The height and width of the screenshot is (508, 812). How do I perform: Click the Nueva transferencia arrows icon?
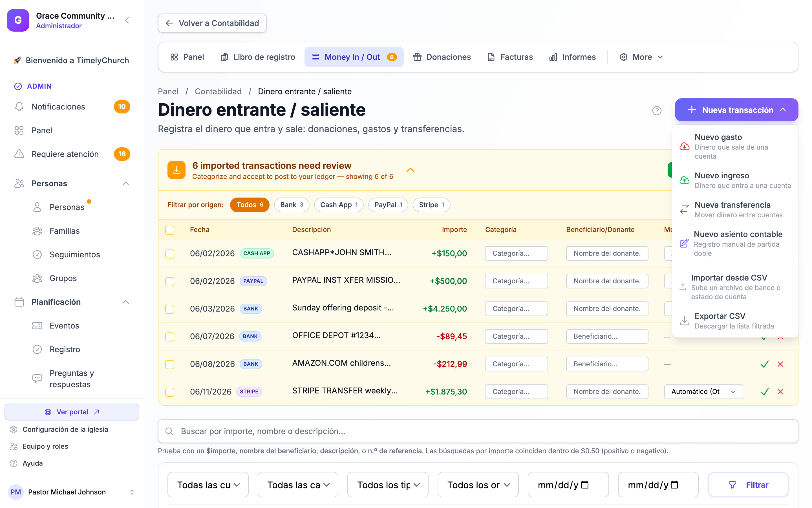685,209
